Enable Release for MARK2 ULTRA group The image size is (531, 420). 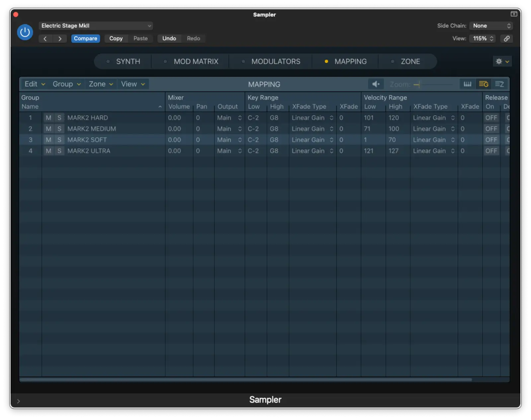click(491, 151)
